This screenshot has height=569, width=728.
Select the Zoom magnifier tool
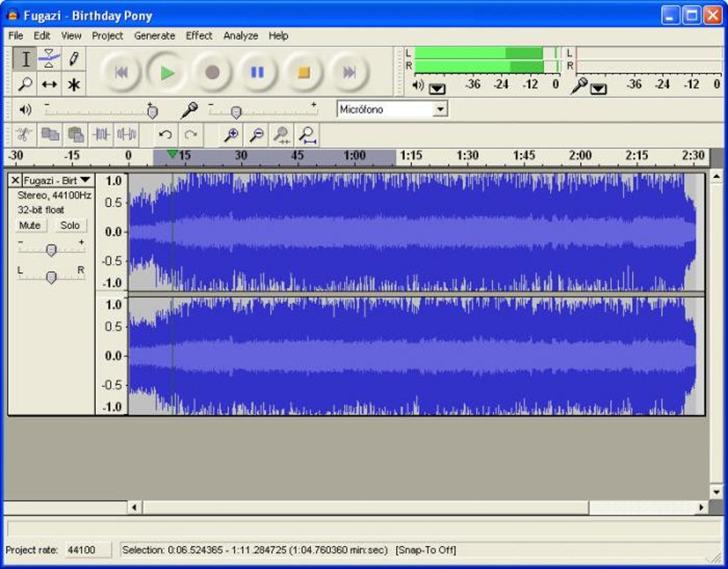(25, 84)
